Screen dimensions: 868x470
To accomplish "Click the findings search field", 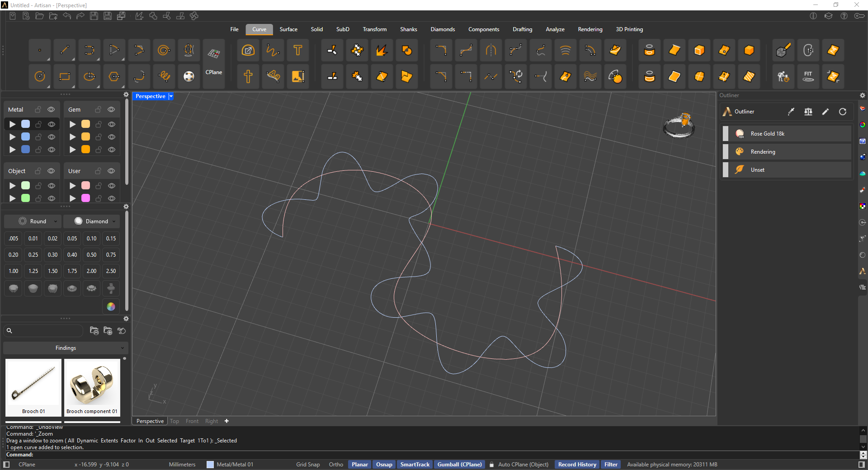I will pos(44,331).
